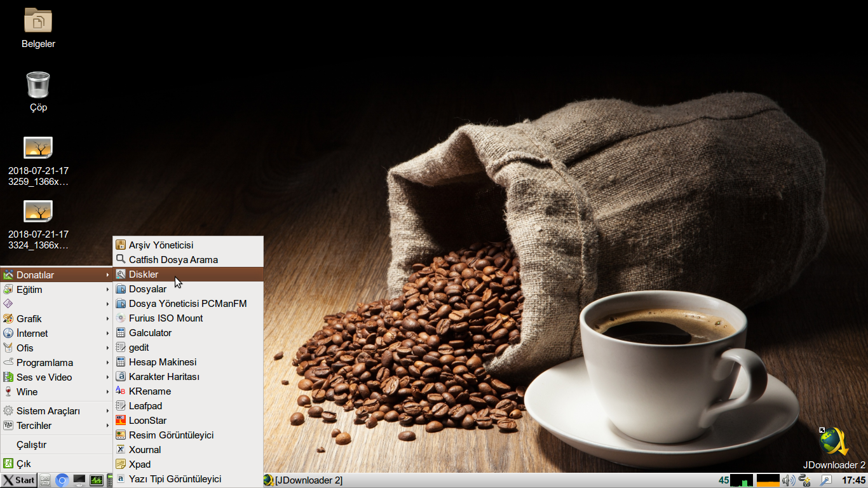868x488 pixels.
Task: Open Resim Görüntüleyici
Action: (x=188, y=435)
